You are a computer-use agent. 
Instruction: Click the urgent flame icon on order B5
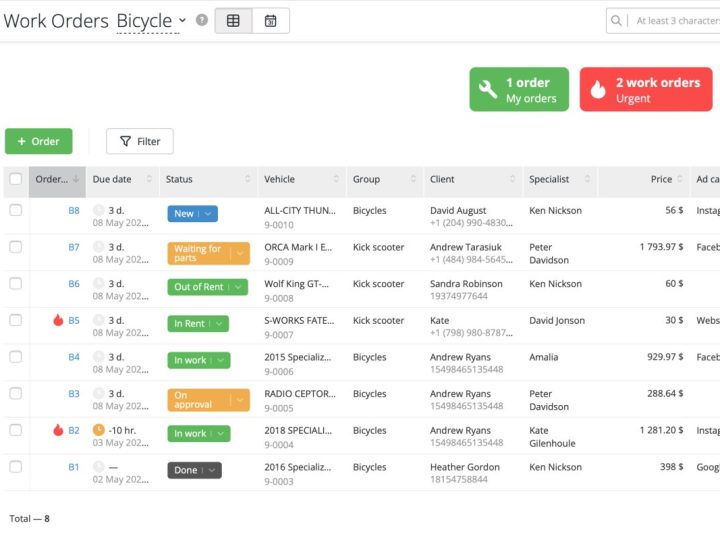58,320
